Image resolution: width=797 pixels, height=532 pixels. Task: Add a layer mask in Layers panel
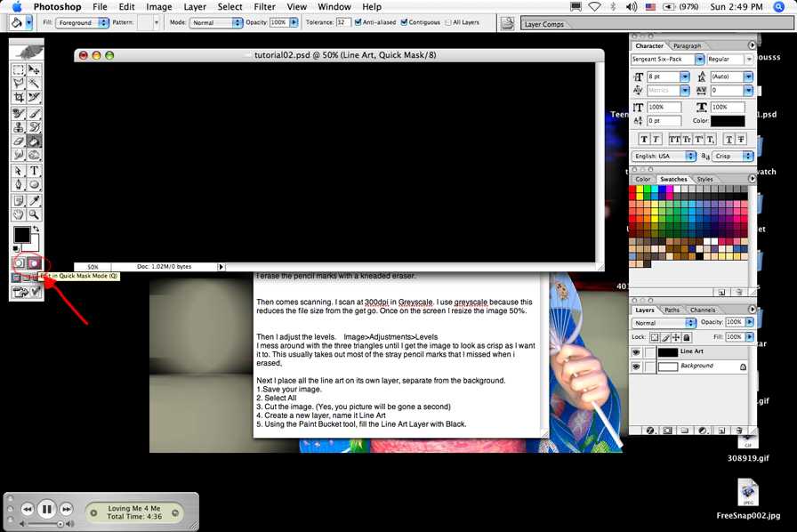click(667, 431)
